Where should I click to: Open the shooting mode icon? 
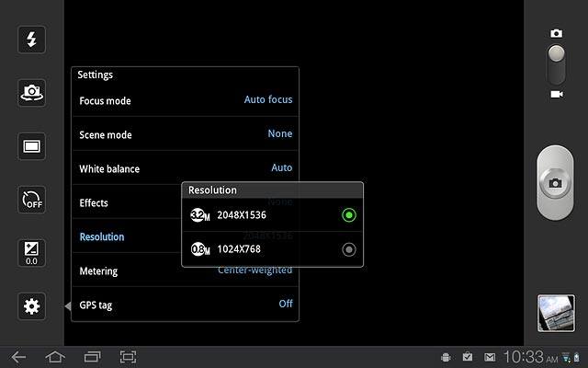[x=32, y=145]
